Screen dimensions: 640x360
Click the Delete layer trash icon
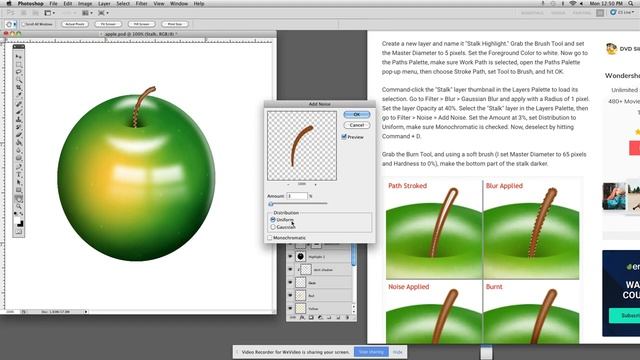pos(347,317)
